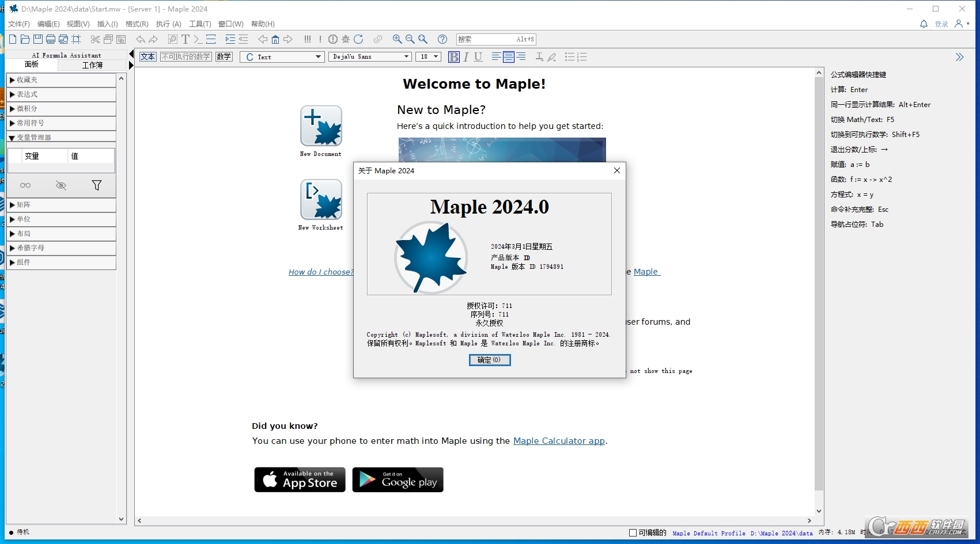Image resolution: width=980 pixels, height=544 pixels.
Task: Click the bold B formatting icon
Action: pos(454,56)
